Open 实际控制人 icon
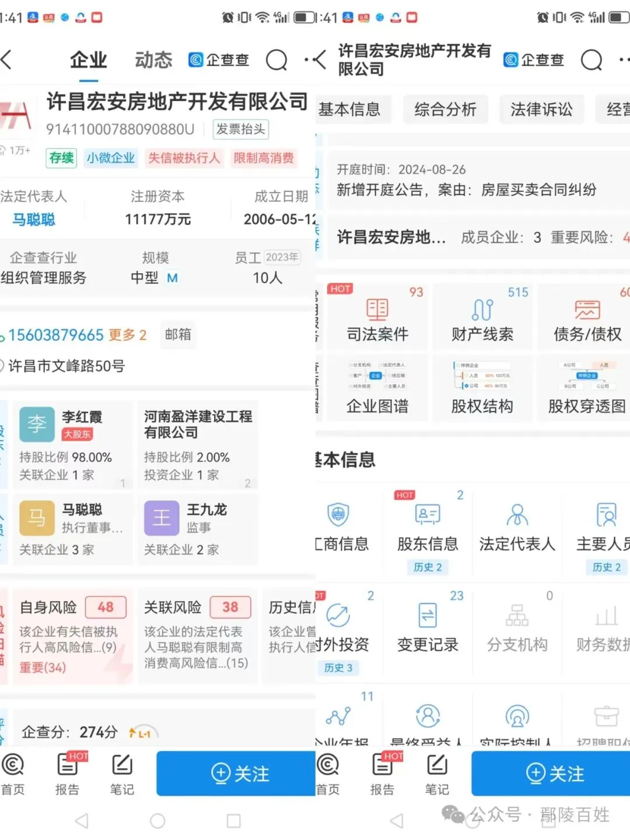This screenshot has width=630, height=840. (517, 716)
